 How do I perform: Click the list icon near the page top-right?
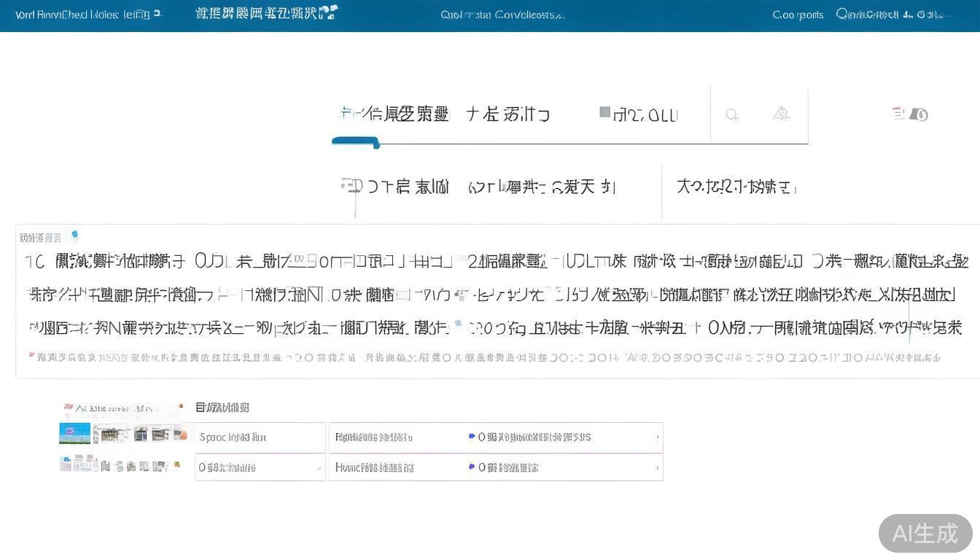[898, 114]
